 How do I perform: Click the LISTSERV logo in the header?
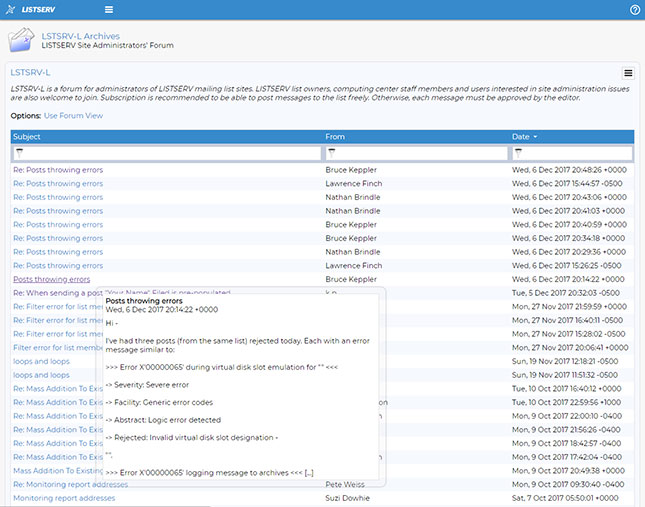tap(31, 9)
